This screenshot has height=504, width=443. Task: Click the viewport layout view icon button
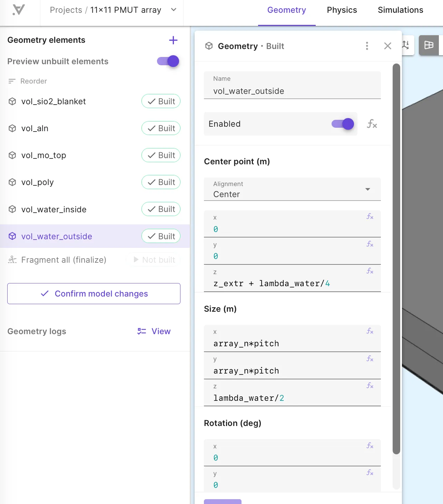coord(429,45)
